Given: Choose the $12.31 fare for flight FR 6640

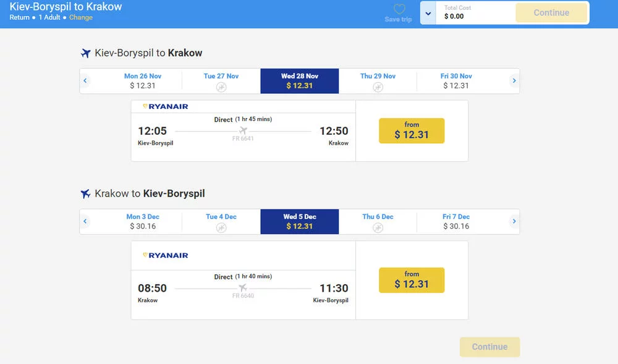Looking at the screenshot, I should pyautogui.click(x=412, y=280).
